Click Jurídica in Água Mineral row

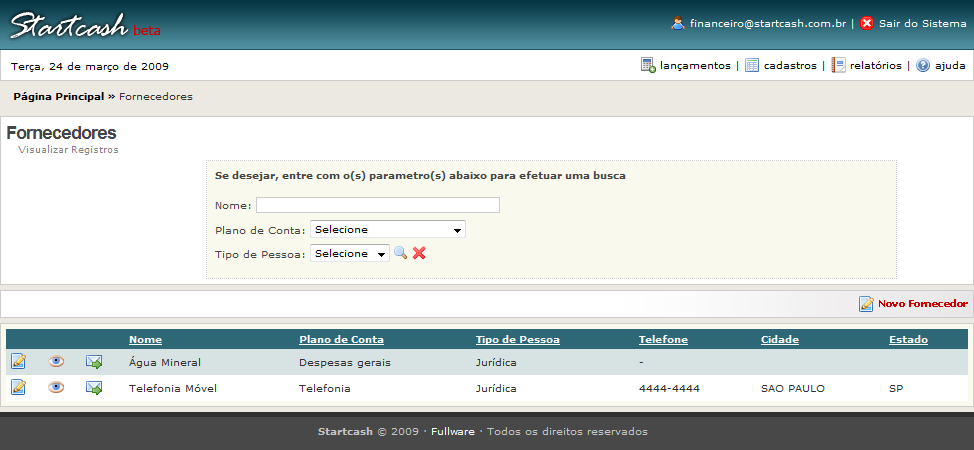pos(496,362)
